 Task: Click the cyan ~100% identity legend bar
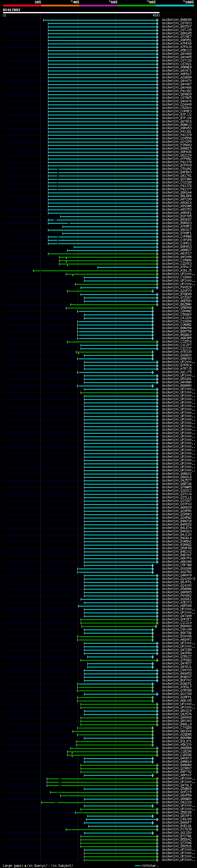(175, 6)
